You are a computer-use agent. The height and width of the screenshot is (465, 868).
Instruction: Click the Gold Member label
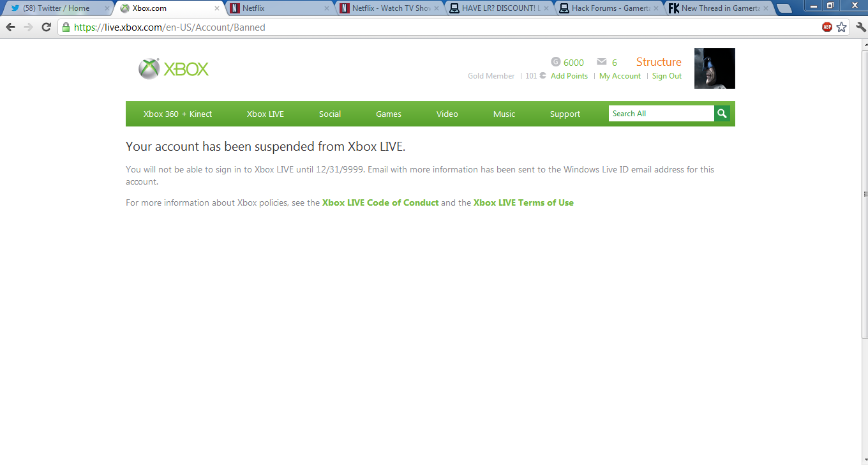491,76
